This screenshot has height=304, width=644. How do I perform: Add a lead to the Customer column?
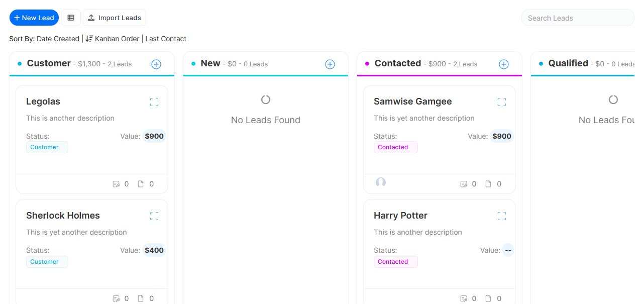156,64
